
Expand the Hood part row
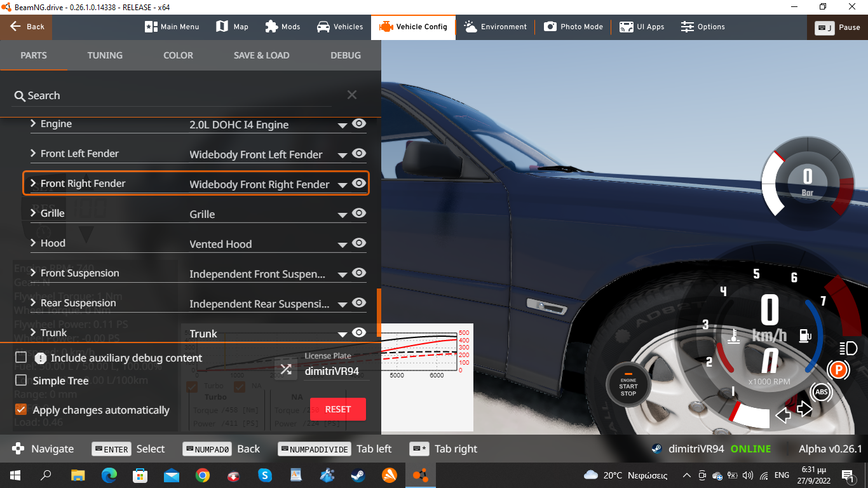point(33,243)
